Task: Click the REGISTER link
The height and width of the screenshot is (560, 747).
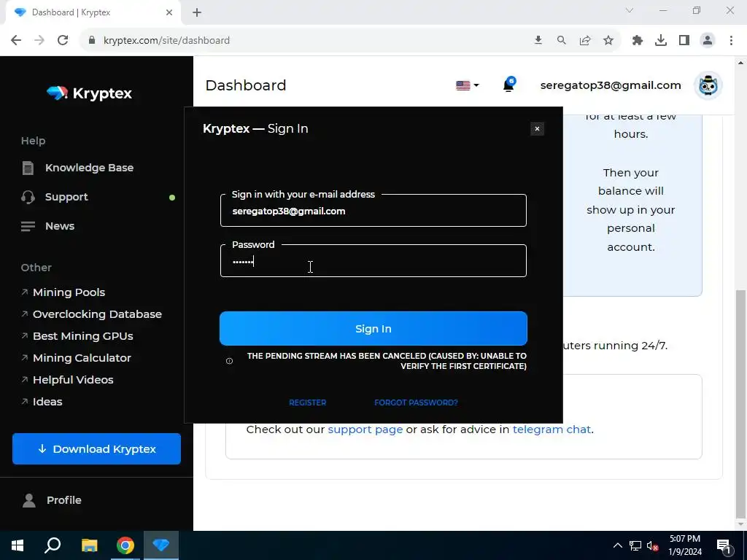Action: (x=308, y=402)
